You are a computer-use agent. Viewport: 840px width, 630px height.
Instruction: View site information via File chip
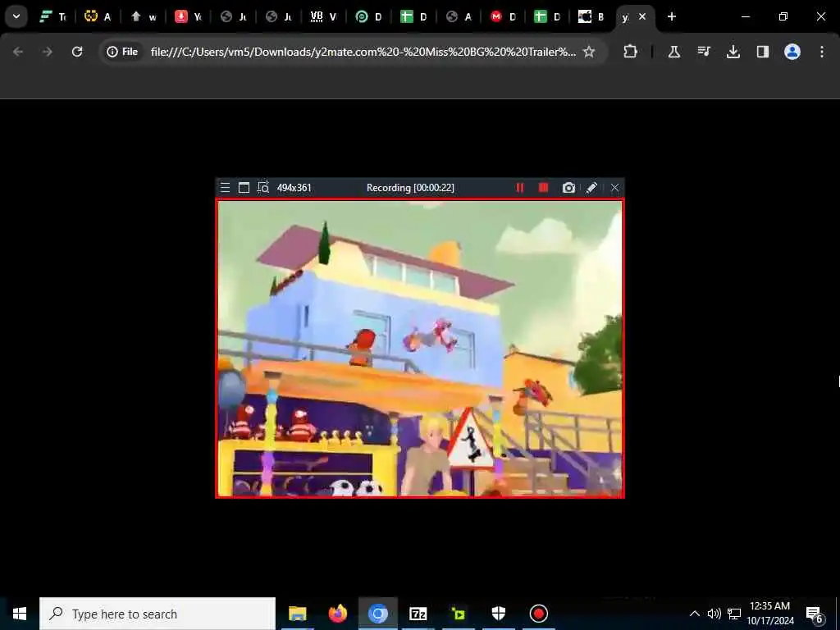123,52
